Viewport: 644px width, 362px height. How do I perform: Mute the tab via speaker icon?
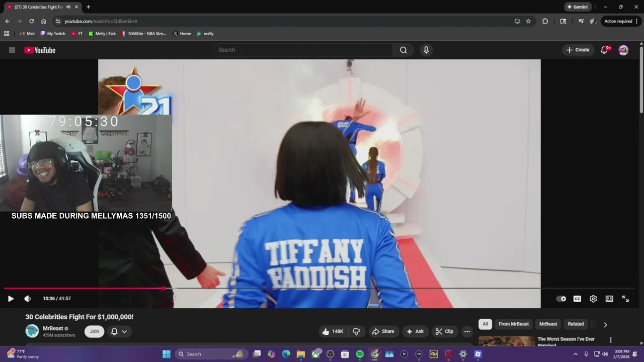coord(68,7)
